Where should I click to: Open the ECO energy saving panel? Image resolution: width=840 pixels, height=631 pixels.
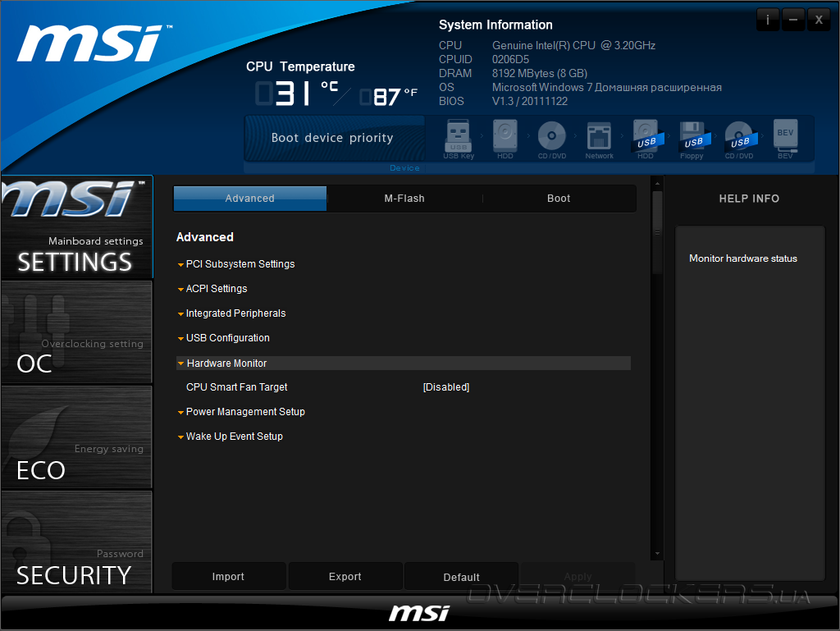coord(77,437)
